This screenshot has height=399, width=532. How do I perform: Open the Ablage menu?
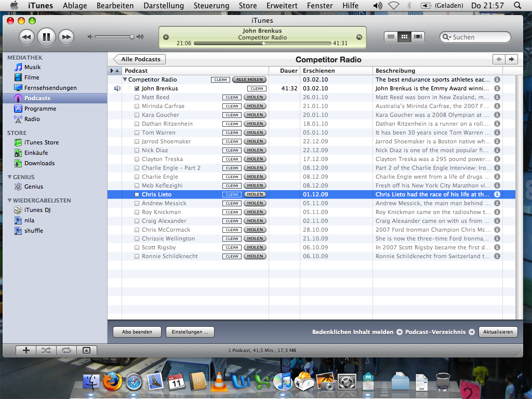(75, 5)
